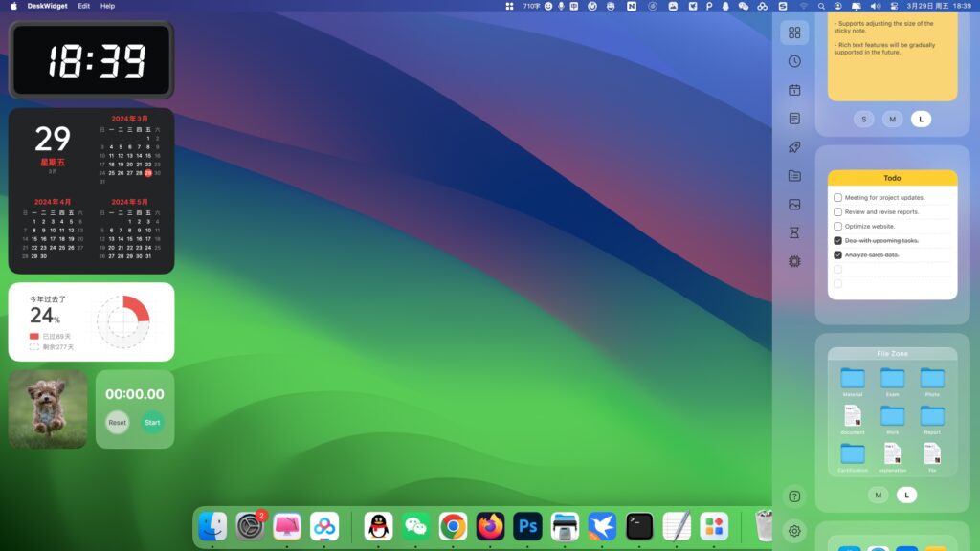The height and width of the screenshot is (551, 980).
Task: Select the clock widgets icon in the sidebar
Action: [793, 62]
